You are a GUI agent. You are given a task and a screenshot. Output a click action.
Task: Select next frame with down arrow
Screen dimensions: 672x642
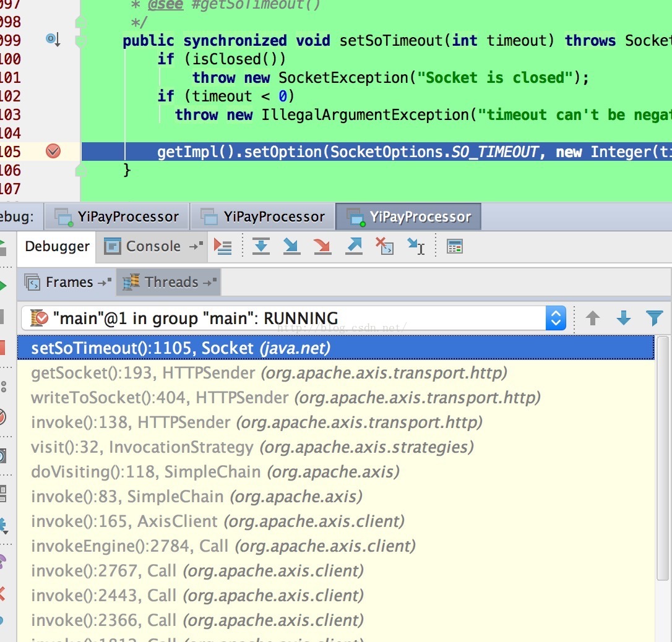pyautogui.click(x=624, y=318)
